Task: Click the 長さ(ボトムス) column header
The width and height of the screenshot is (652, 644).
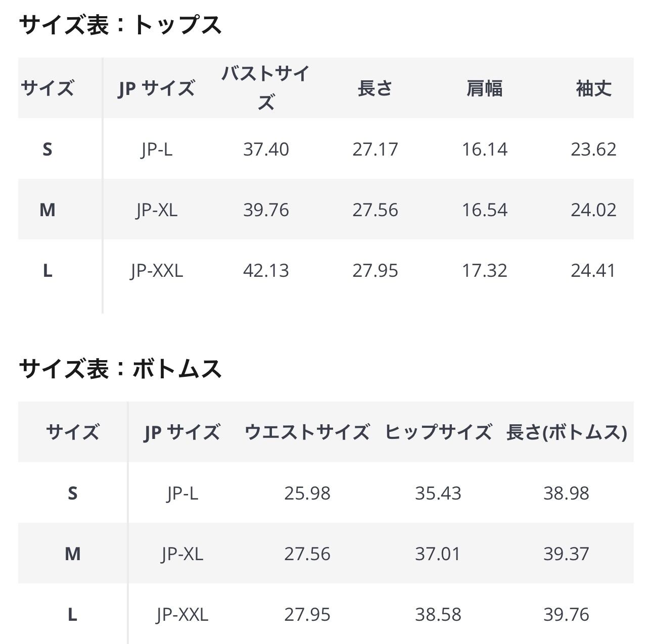Action: [566, 432]
